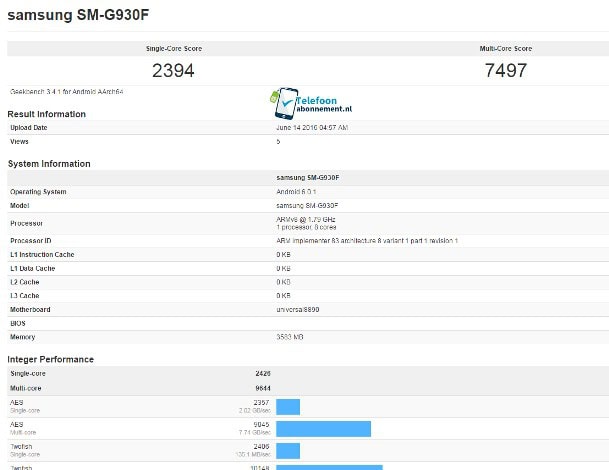This screenshot has height=470, width=609.
Task: Click the Geekbench 3.4.1 for Android version line
Action: 66,92
